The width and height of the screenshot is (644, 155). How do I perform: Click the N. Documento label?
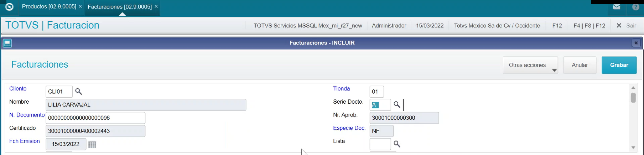[x=27, y=115]
